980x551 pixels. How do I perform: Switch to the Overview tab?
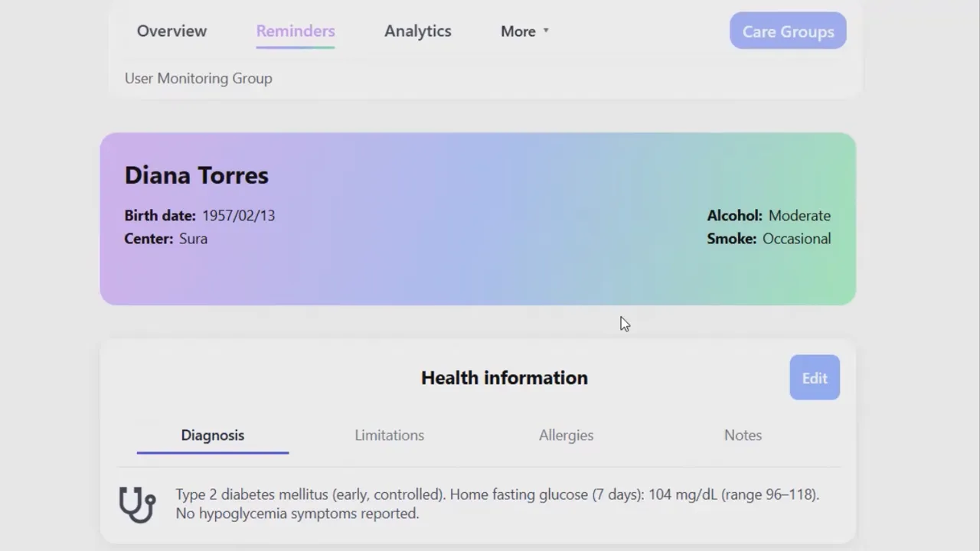point(171,31)
